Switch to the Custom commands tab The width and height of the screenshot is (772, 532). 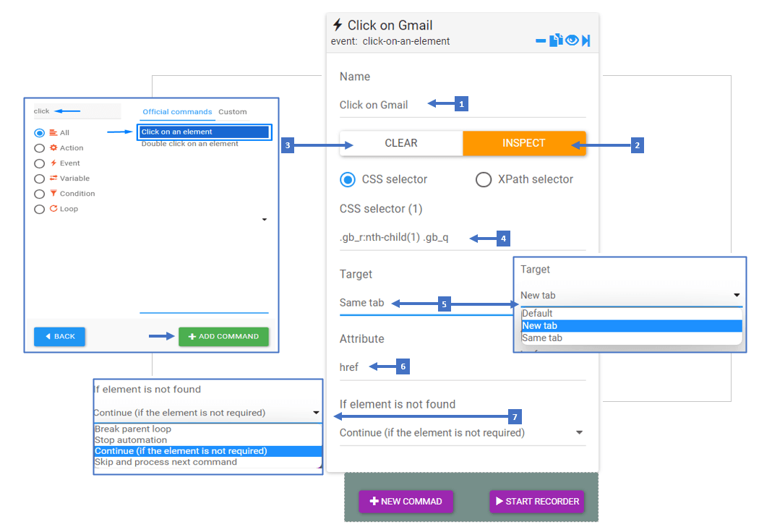(x=233, y=112)
